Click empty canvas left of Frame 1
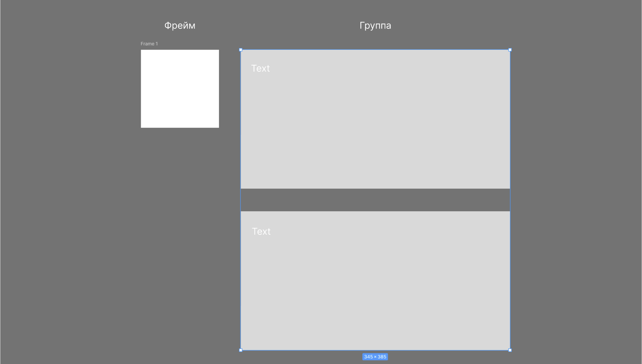This screenshot has height=364, width=642. click(70, 89)
